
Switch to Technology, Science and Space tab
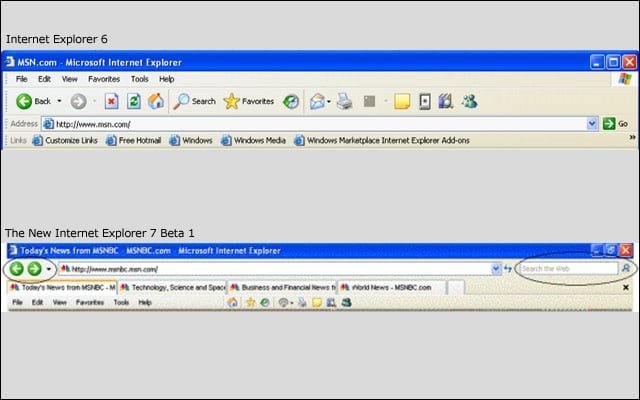(x=173, y=287)
